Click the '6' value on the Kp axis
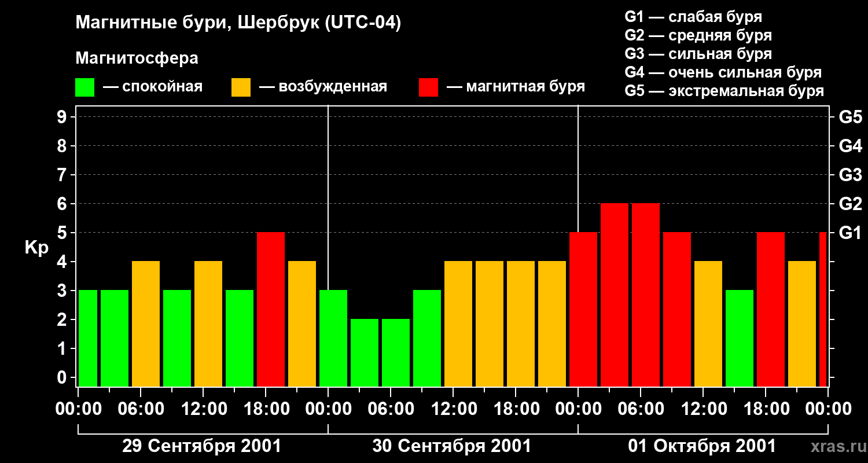This screenshot has width=868, height=463. point(62,204)
